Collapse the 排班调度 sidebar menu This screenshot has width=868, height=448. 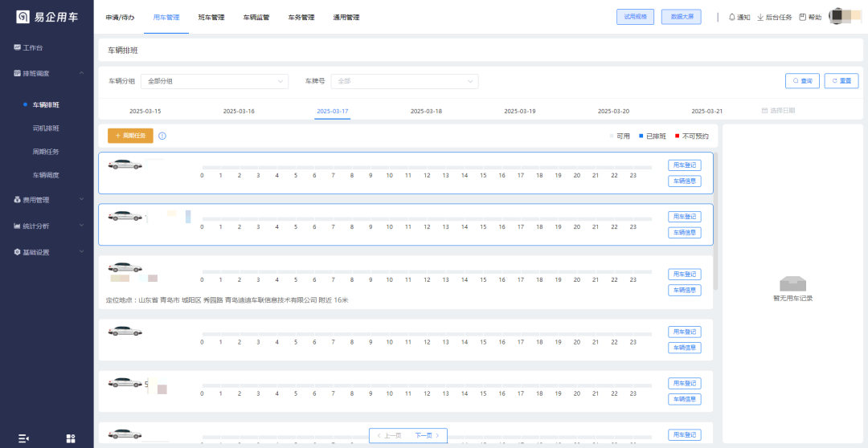click(x=47, y=73)
